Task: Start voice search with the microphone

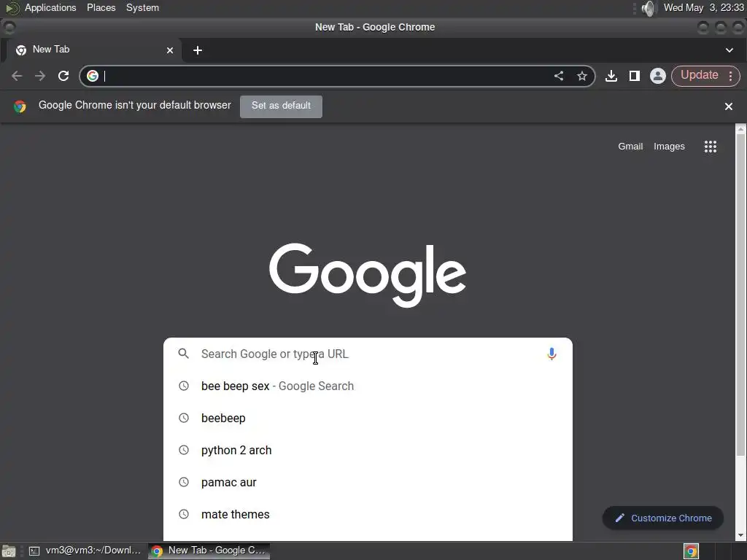Action: pos(551,354)
